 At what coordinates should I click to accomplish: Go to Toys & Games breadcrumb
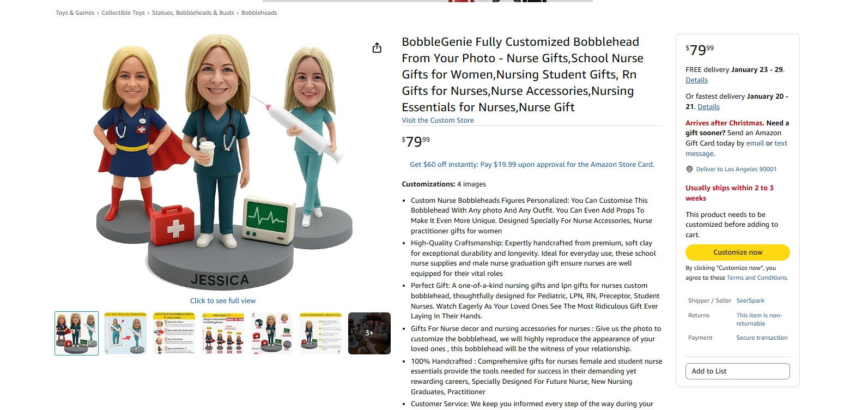point(75,13)
